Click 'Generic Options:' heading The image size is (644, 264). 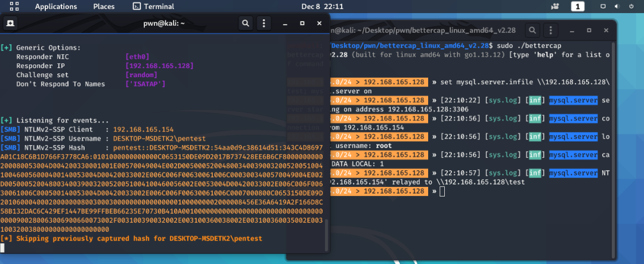(x=48, y=48)
